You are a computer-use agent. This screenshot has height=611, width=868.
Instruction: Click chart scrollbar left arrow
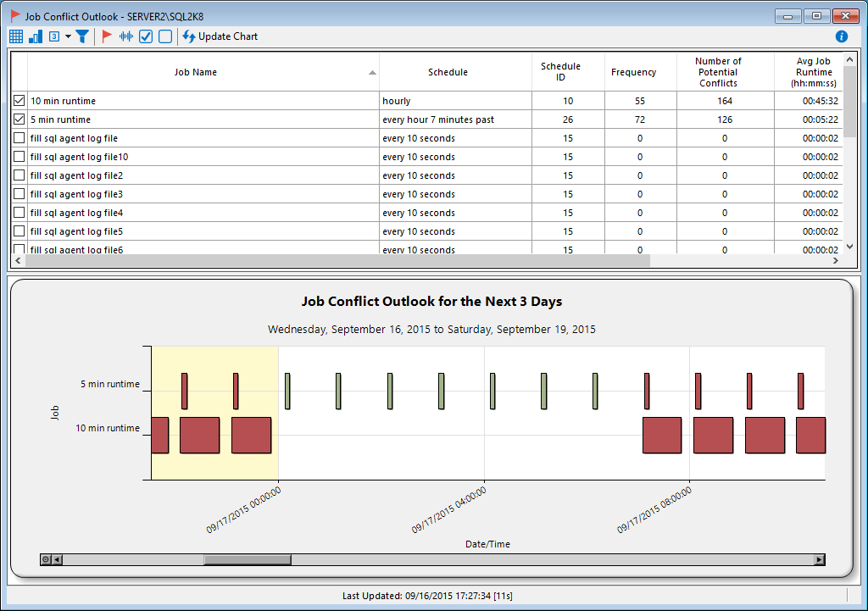(57, 559)
